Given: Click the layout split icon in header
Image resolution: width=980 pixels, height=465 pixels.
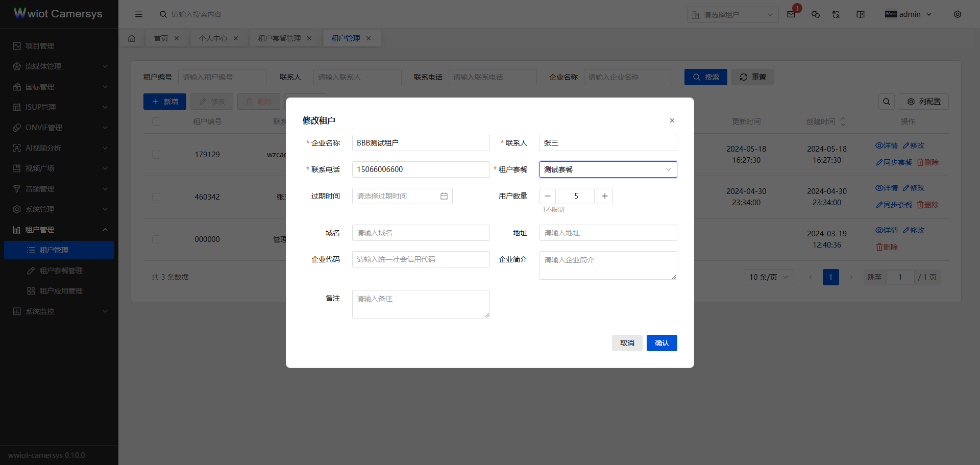Looking at the screenshot, I should point(861,14).
